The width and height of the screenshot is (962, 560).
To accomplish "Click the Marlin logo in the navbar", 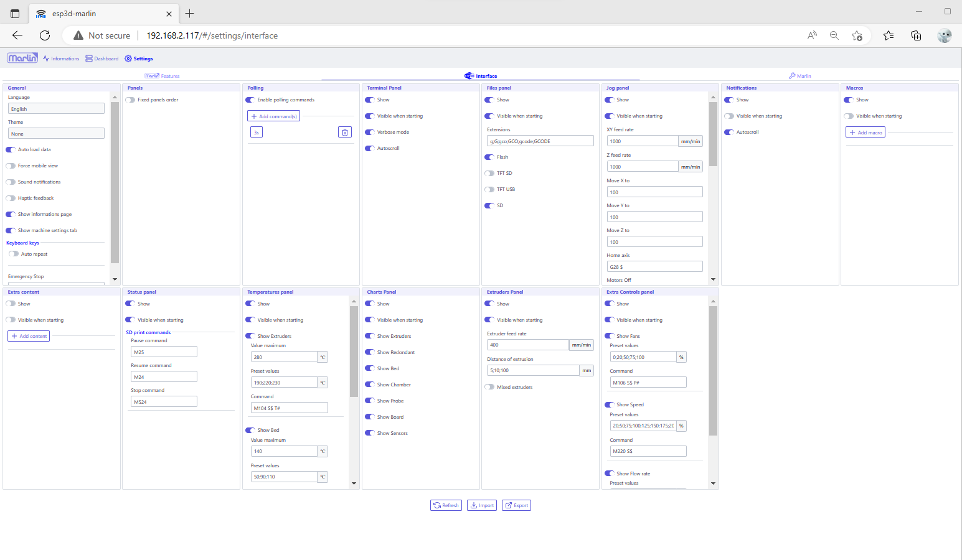I will coord(22,58).
